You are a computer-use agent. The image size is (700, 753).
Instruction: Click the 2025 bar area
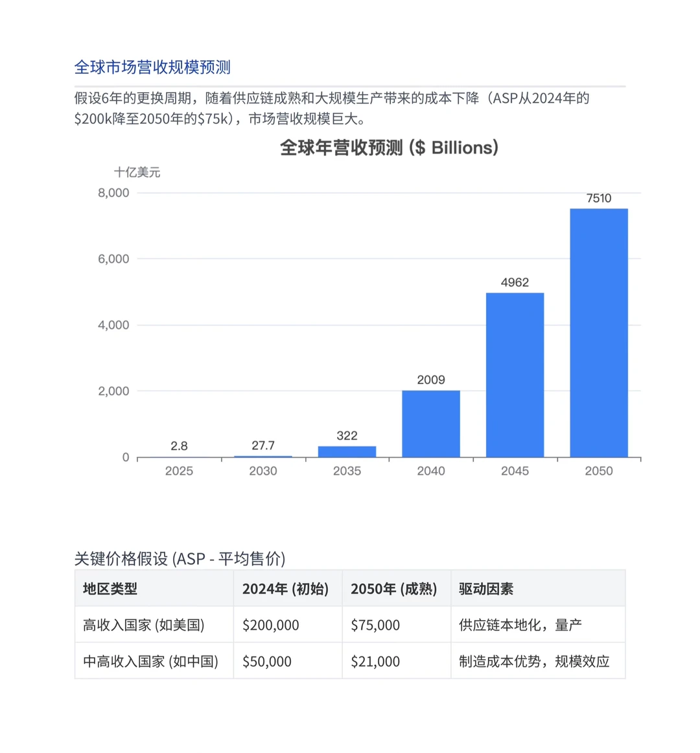[180, 457]
